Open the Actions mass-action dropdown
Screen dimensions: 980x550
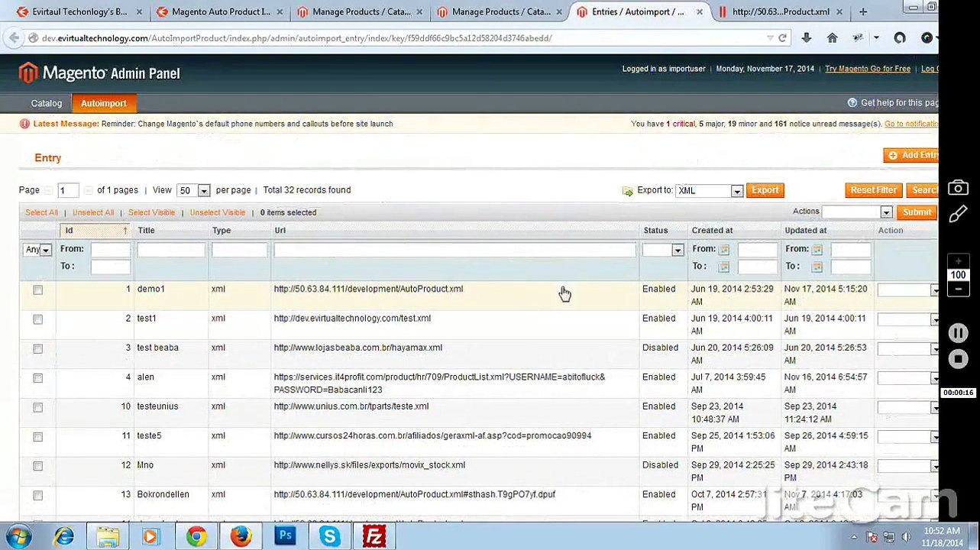tap(857, 212)
